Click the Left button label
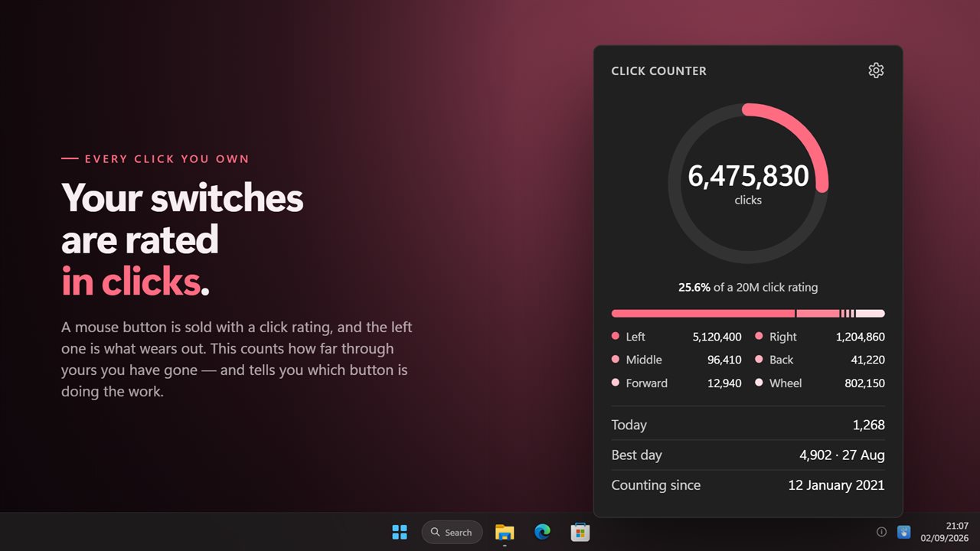Viewport: 980px width, 551px height. [x=635, y=337]
